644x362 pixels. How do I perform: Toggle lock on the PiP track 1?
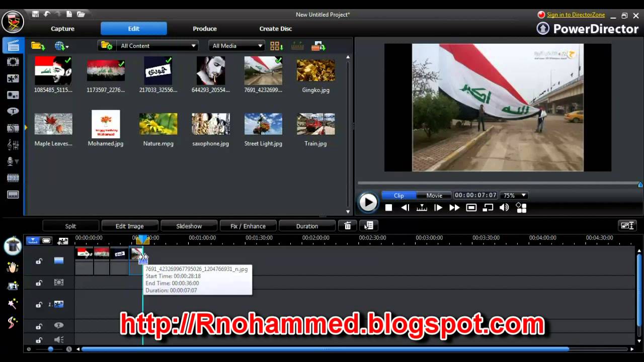39,305
